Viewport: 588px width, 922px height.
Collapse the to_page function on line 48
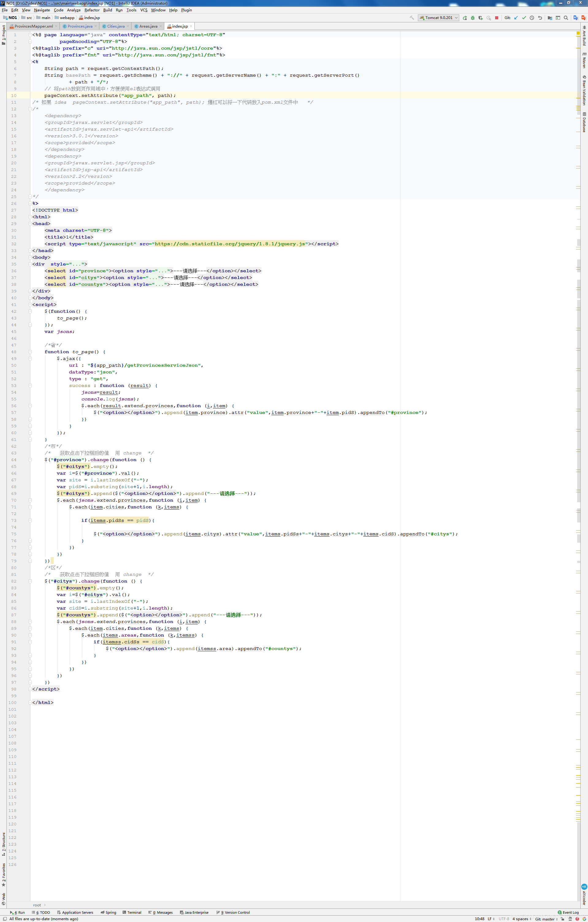point(30,352)
